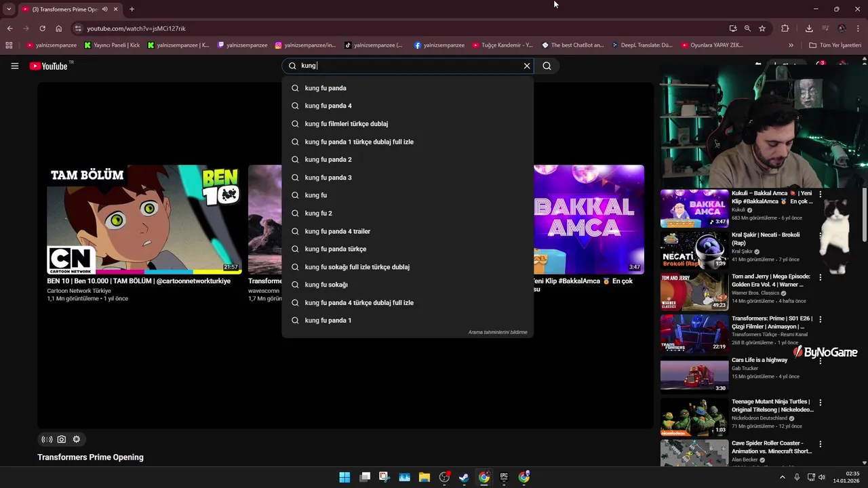
Task: Click the magnifier search button beside the search box
Action: (547, 66)
